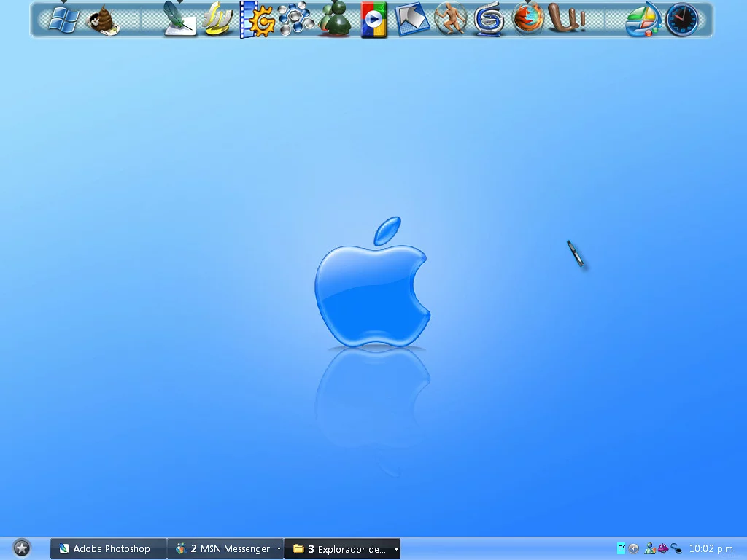Screen dimensions: 747x560
Task: Click the analog clock dock icon
Action: click(682, 20)
